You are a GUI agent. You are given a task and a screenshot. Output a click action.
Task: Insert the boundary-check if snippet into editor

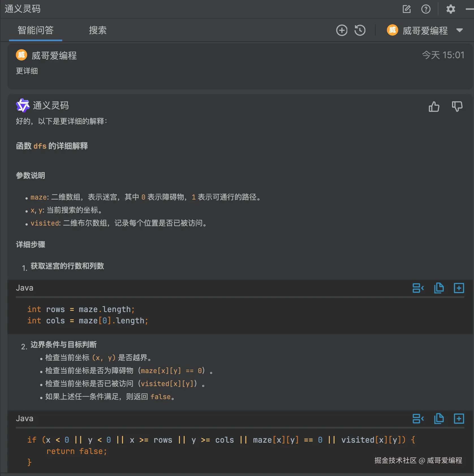tap(418, 419)
